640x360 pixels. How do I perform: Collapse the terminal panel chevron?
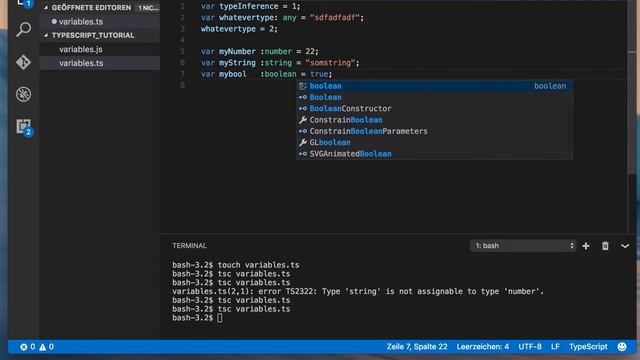click(x=624, y=246)
